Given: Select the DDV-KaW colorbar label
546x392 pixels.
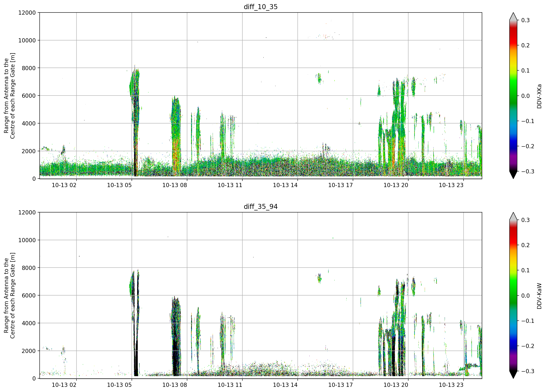Looking at the screenshot, I should (x=539, y=296).
